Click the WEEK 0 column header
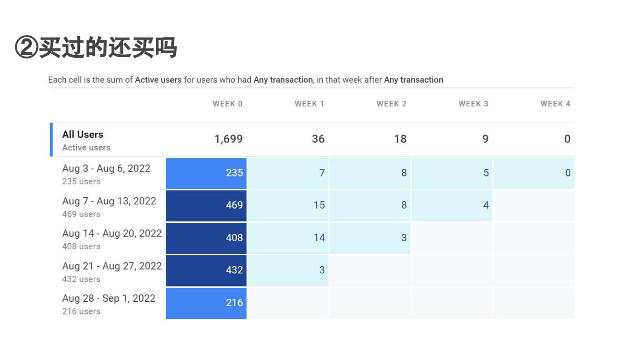Image resolution: width=644 pixels, height=362 pixels. point(227,104)
